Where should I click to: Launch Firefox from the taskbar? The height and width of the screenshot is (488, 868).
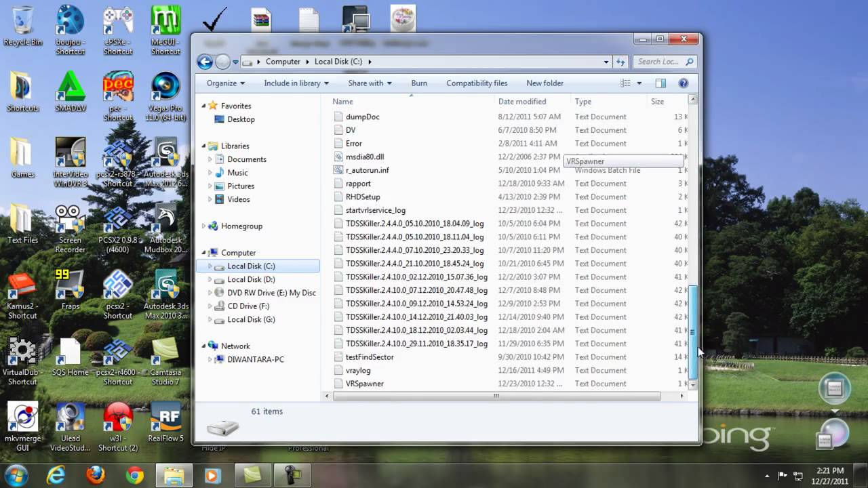95,475
